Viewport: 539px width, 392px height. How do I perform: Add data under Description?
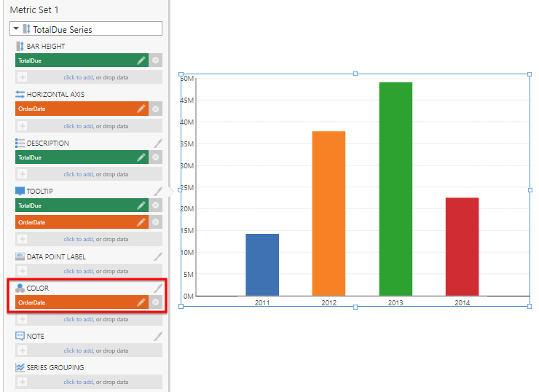pos(89,174)
